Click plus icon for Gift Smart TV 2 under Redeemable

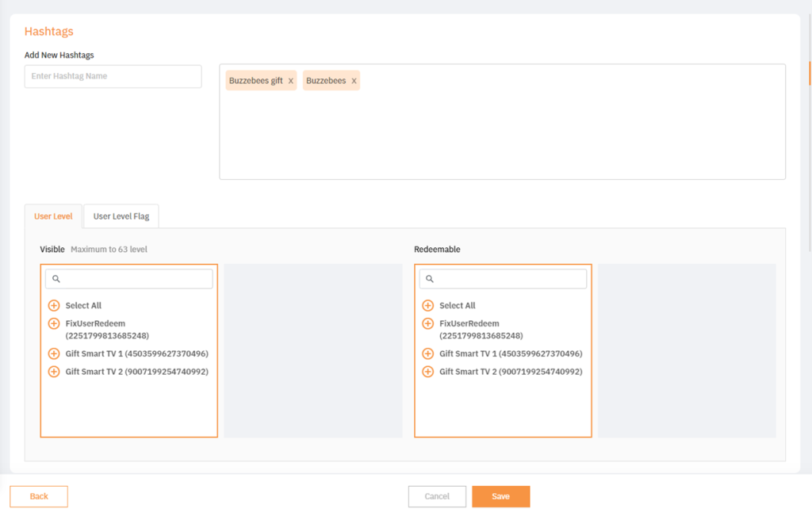tap(428, 371)
